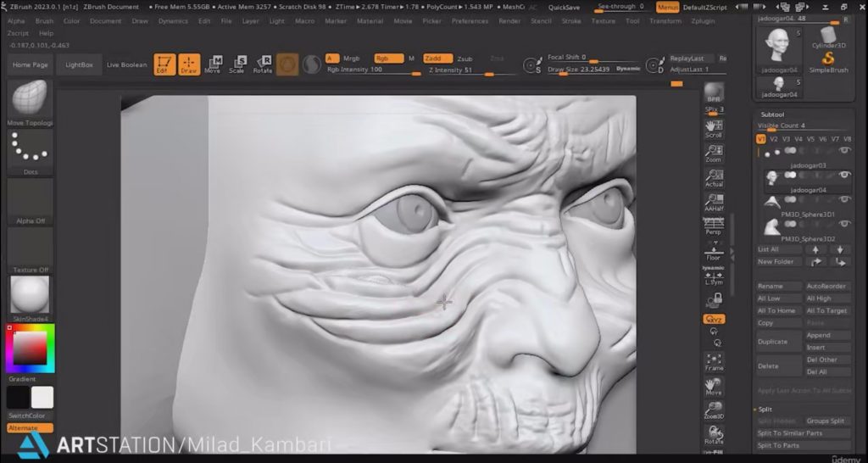This screenshot has width=868, height=463.
Task: Activate the Draw mode button
Action: [x=189, y=64]
